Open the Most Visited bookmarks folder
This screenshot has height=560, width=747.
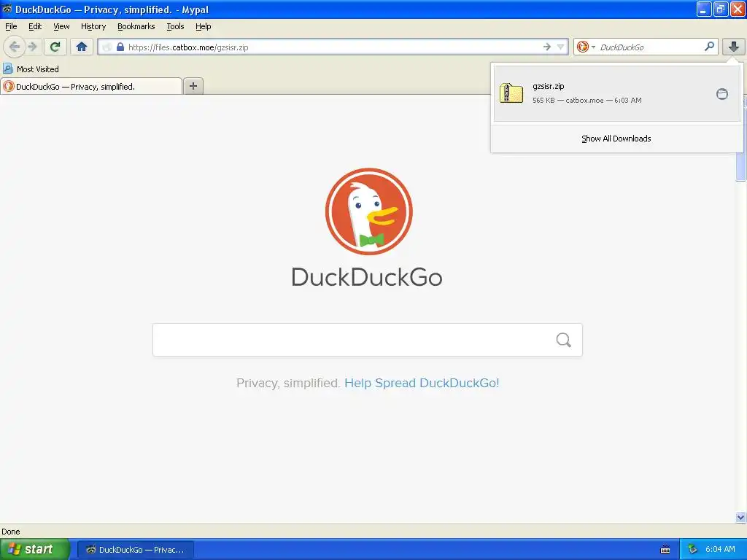(31, 69)
